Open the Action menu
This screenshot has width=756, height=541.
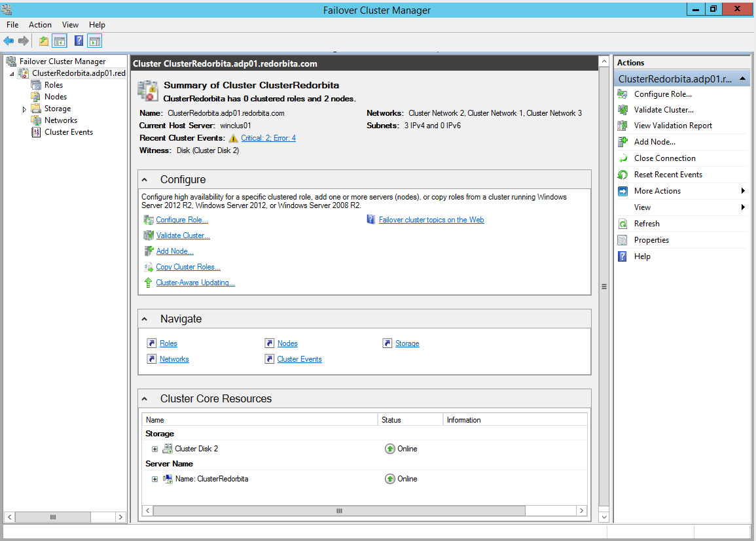click(x=40, y=25)
